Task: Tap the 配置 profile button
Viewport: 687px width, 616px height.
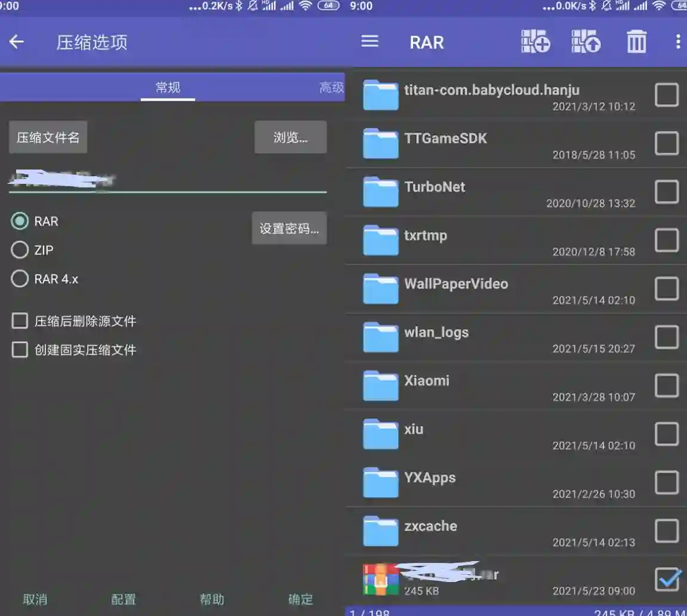Action: [124, 599]
